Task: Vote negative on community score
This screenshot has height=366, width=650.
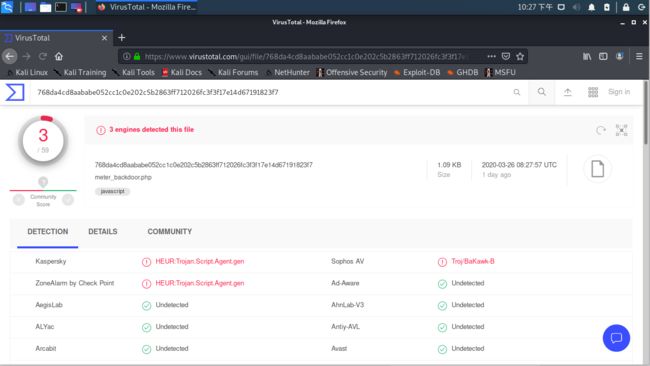Action: (19, 200)
